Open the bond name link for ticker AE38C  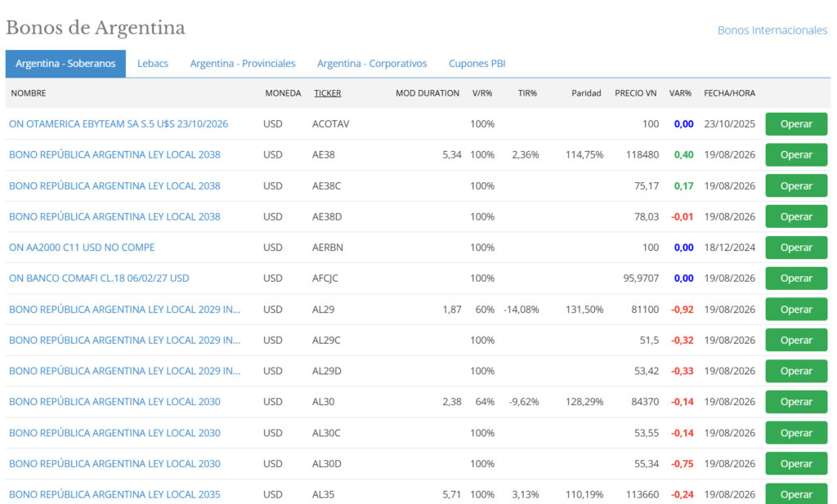pos(114,185)
